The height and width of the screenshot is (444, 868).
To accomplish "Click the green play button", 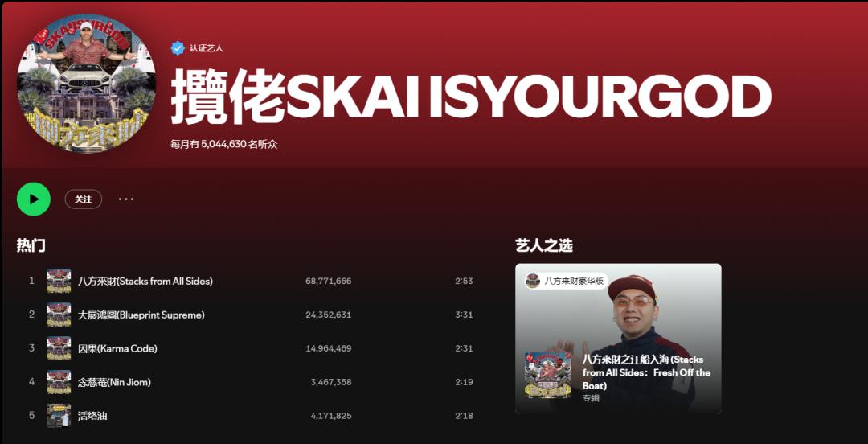I will [x=34, y=199].
